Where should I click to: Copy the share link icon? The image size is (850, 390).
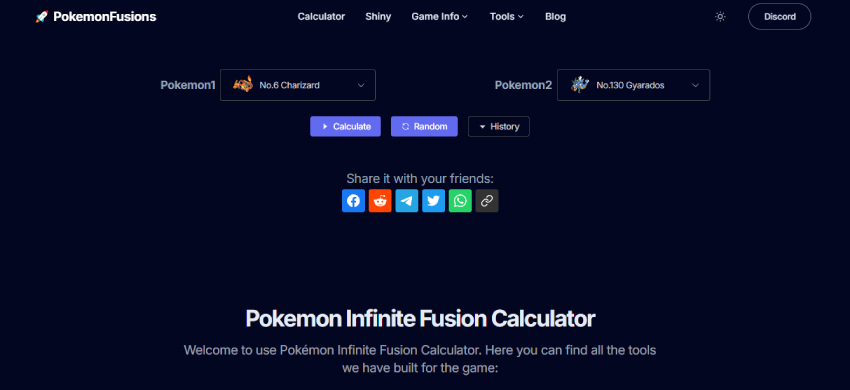pyautogui.click(x=487, y=201)
